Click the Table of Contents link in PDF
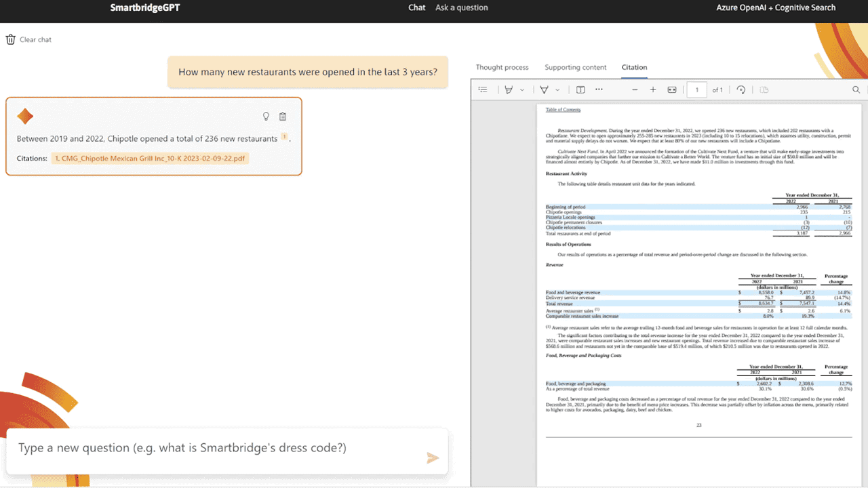Image resolution: width=868 pixels, height=488 pixels. point(563,110)
